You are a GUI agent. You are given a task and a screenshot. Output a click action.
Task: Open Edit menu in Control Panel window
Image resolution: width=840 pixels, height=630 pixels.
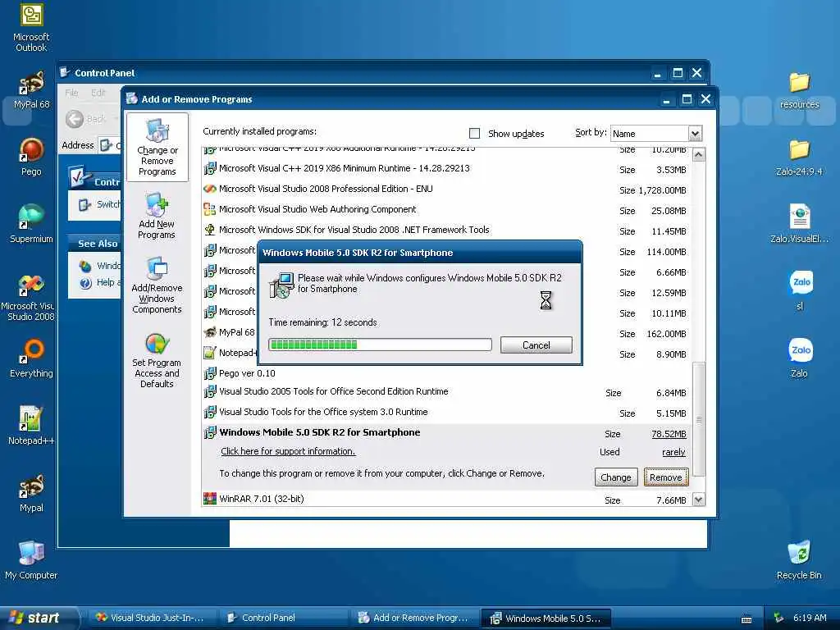click(x=98, y=93)
